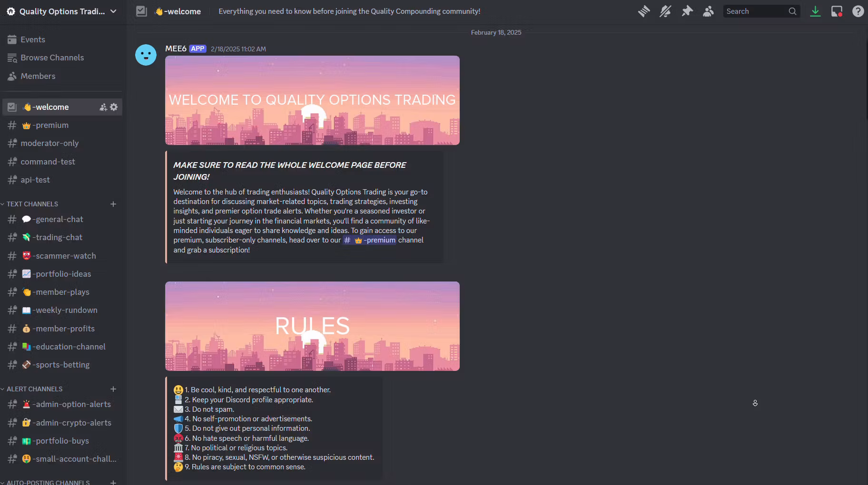The height and width of the screenshot is (485, 868).
Task: Open Browse Channels
Action: click(x=52, y=58)
